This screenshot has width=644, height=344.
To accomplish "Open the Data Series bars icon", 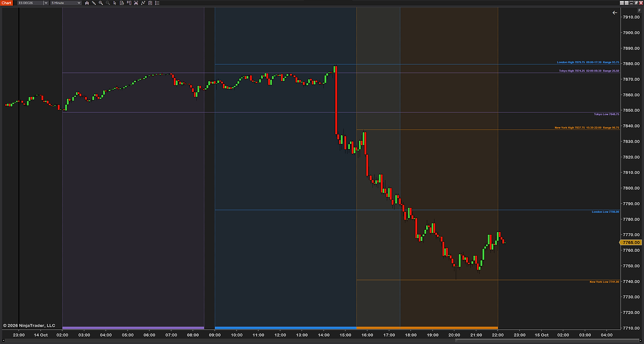I will [87, 3].
